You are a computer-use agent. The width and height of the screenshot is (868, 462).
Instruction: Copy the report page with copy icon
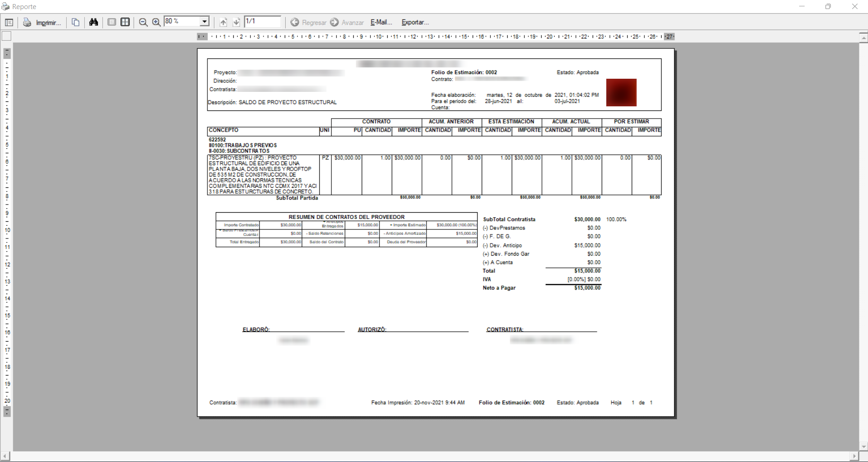pos(76,22)
